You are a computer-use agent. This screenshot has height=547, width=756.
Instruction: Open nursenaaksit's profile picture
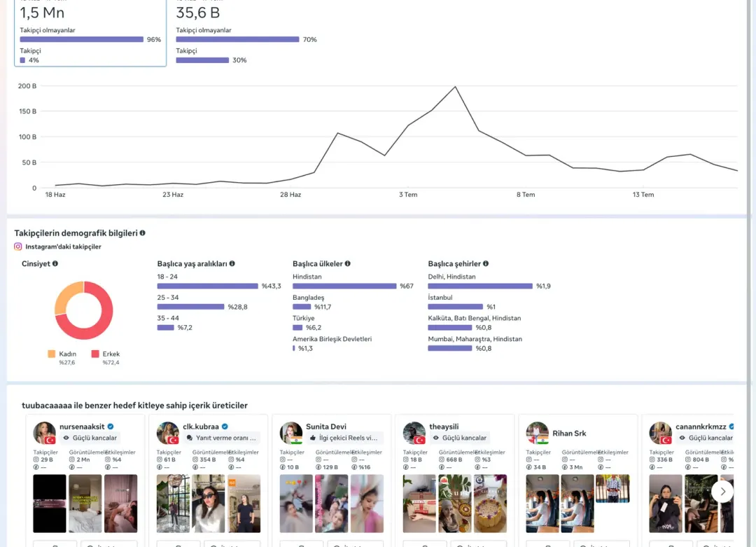click(x=44, y=433)
